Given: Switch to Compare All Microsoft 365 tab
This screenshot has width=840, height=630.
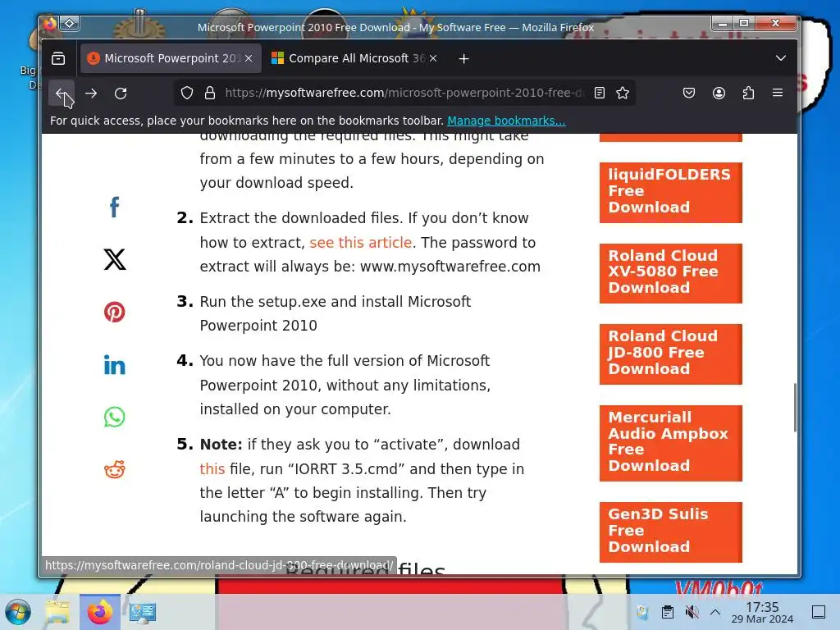Looking at the screenshot, I should pyautogui.click(x=354, y=58).
